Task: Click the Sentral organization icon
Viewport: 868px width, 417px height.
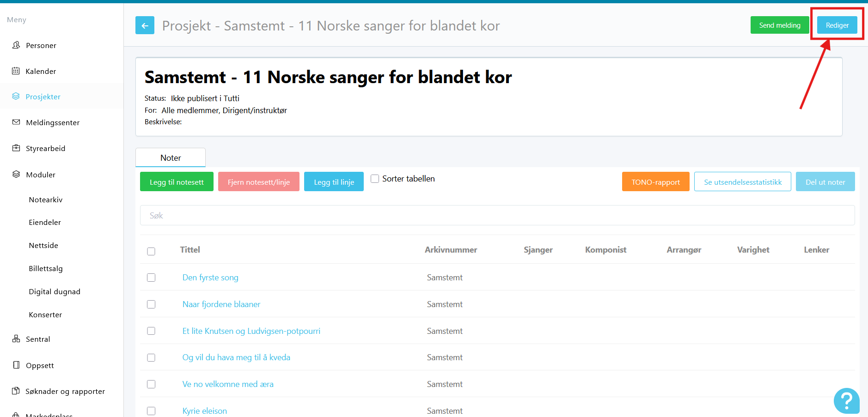Action: pyautogui.click(x=16, y=338)
